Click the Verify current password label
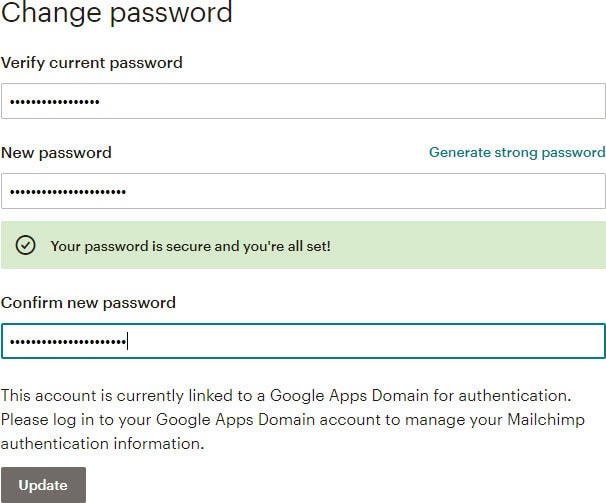 pyautogui.click(x=91, y=63)
